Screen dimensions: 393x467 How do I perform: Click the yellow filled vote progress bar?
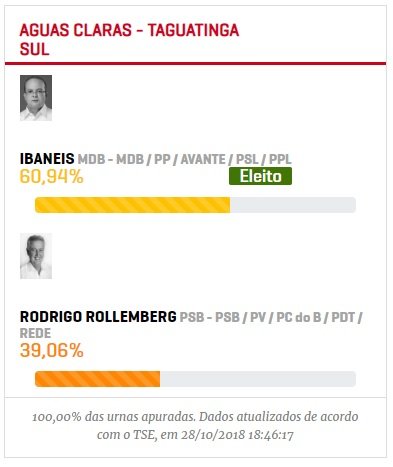click(132, 205)
